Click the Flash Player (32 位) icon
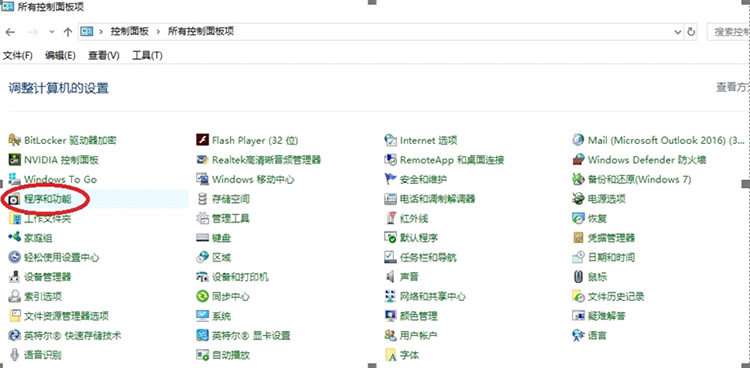Screen dimensions: 750x368 tap(203, 140)
